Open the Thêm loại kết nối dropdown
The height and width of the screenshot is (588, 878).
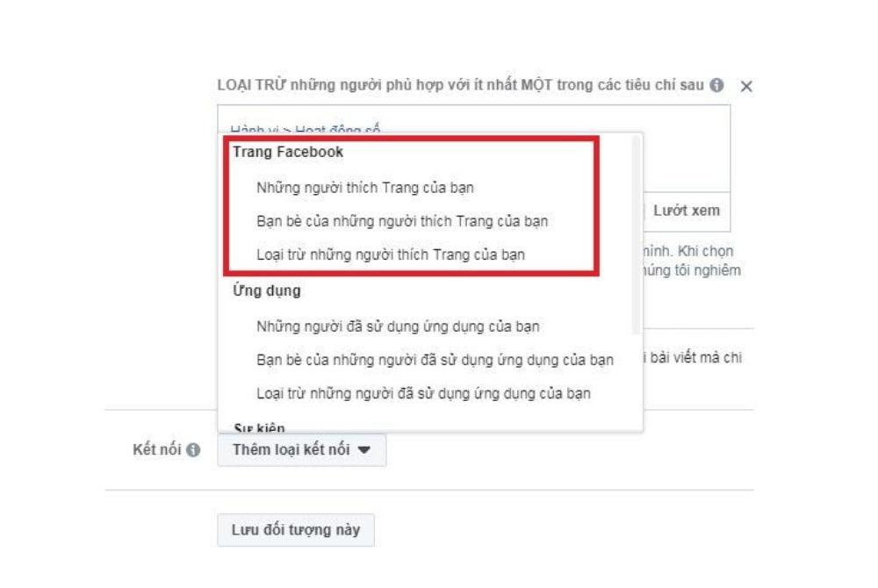(301, 450)
